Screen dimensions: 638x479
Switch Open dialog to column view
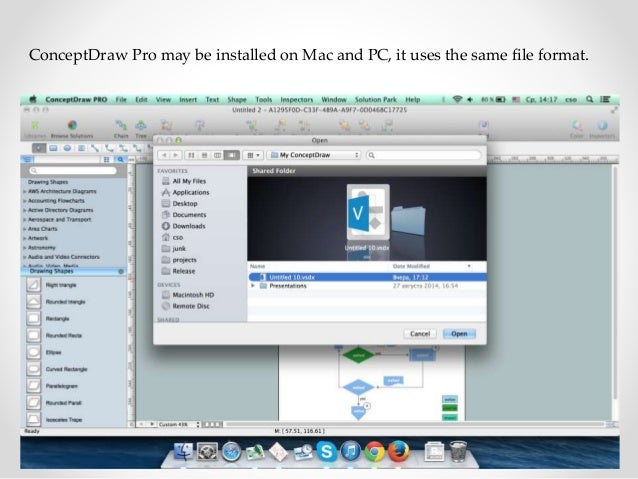click(218, 155)
